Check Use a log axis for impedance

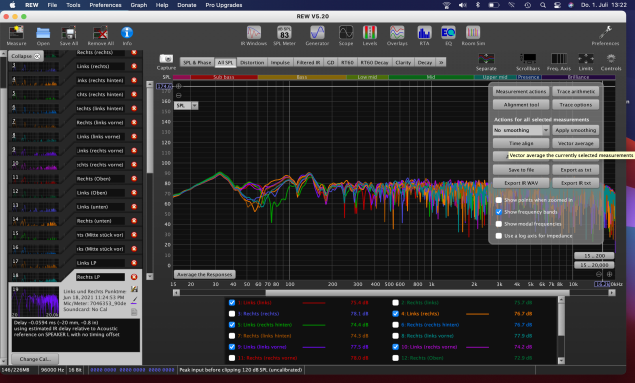click(x=499, y=236)
